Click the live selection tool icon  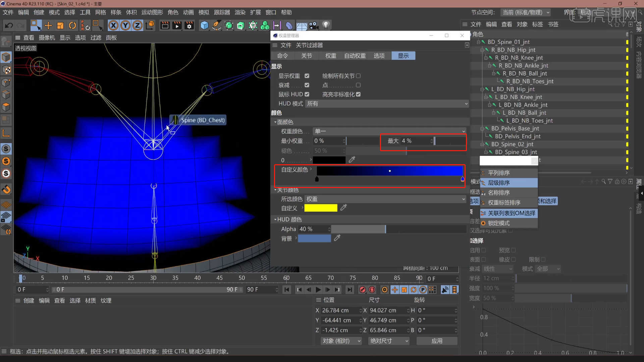point(36,25)
